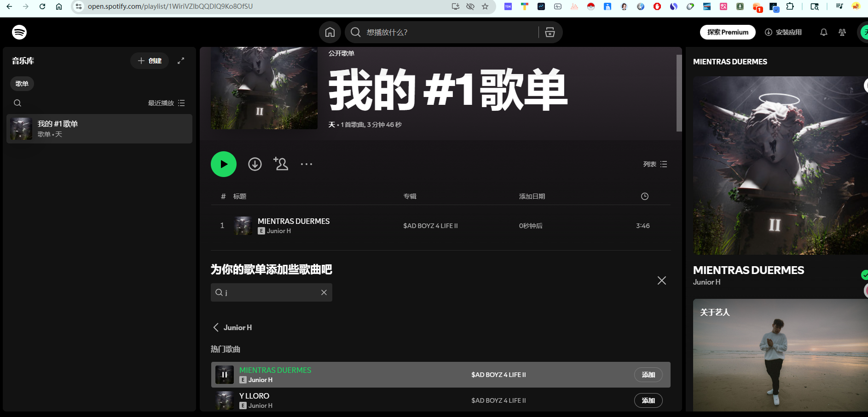Open the 最近播放 sort dropdown

166,103
